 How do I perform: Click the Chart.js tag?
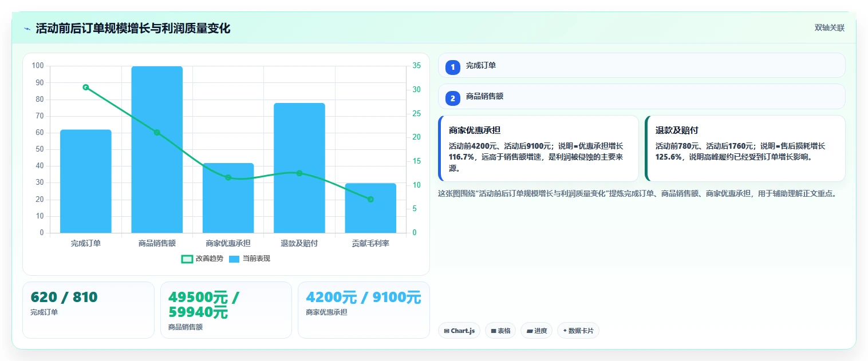coord(459,331)
